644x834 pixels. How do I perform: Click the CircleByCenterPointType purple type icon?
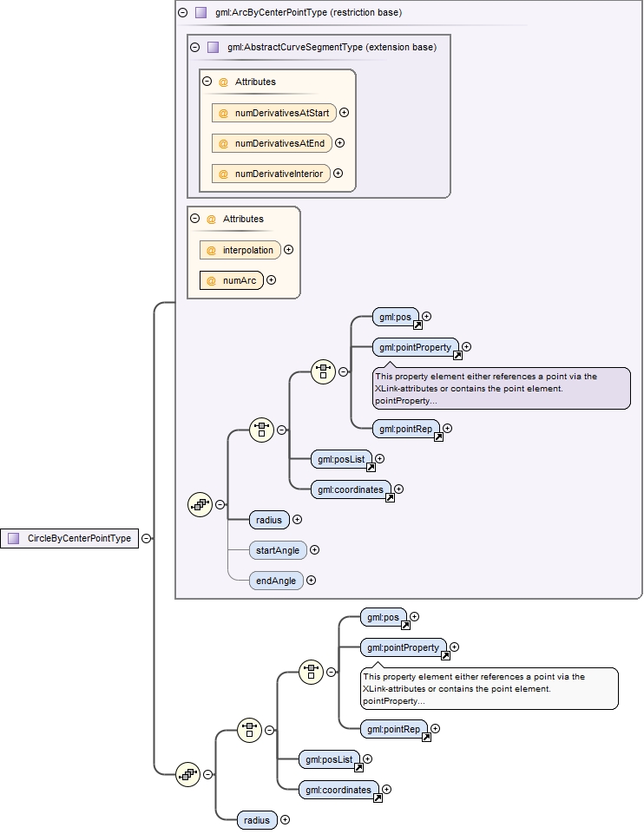pos(14,538)
